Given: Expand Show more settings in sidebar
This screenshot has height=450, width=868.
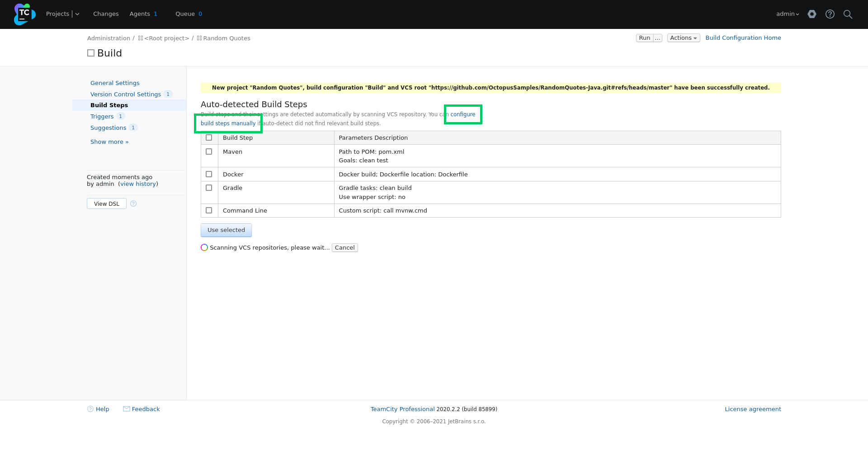Looking at the screenshot, I should 109,142.
